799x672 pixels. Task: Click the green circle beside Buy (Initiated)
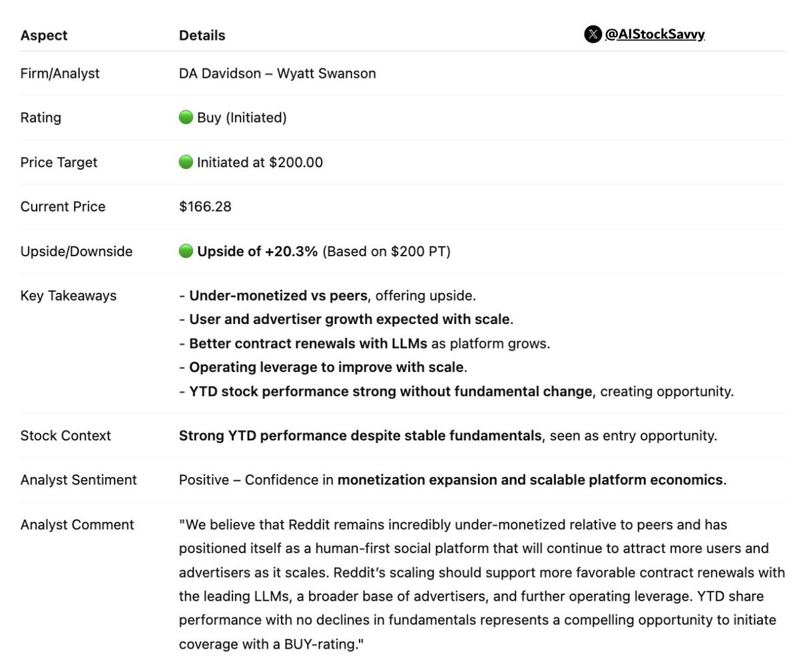click(x=186, y=118)
